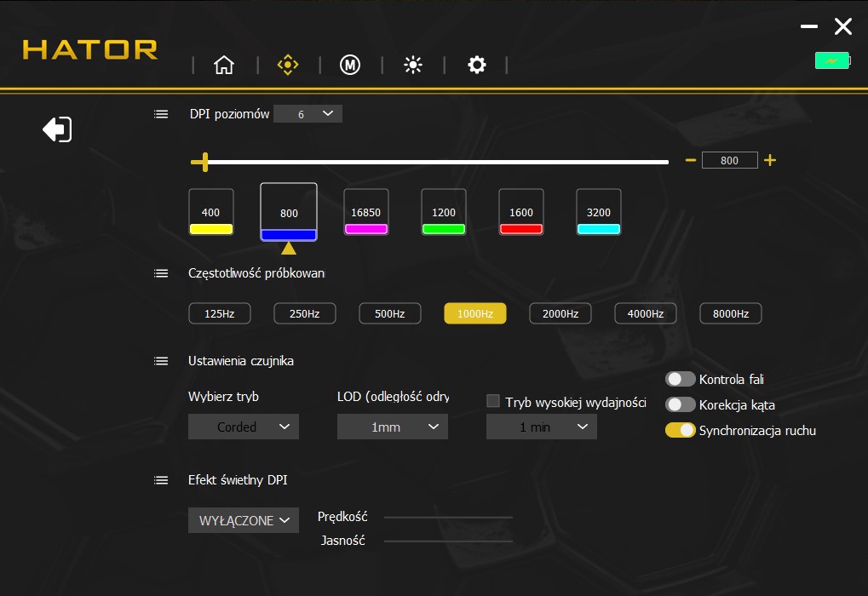Open the lighting settings sun icon
Screen dimensions: 868x596
tap(413, 66)
